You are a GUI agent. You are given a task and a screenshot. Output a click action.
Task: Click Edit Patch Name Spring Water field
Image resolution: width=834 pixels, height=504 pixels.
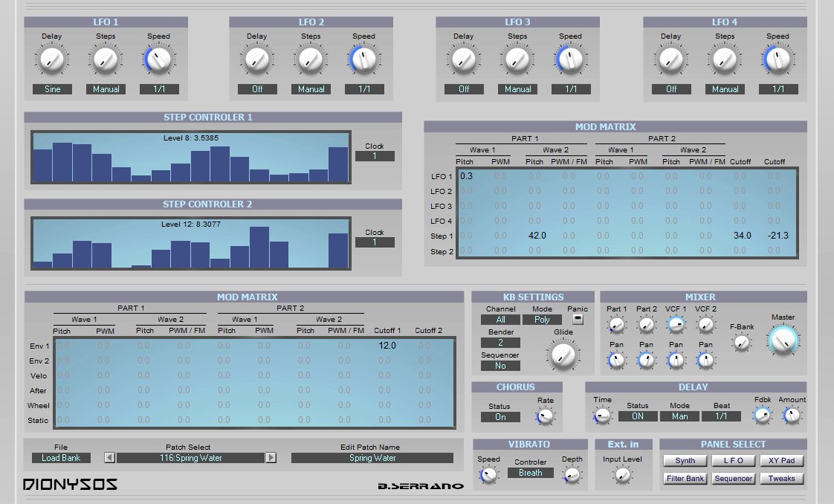(372, 458)
